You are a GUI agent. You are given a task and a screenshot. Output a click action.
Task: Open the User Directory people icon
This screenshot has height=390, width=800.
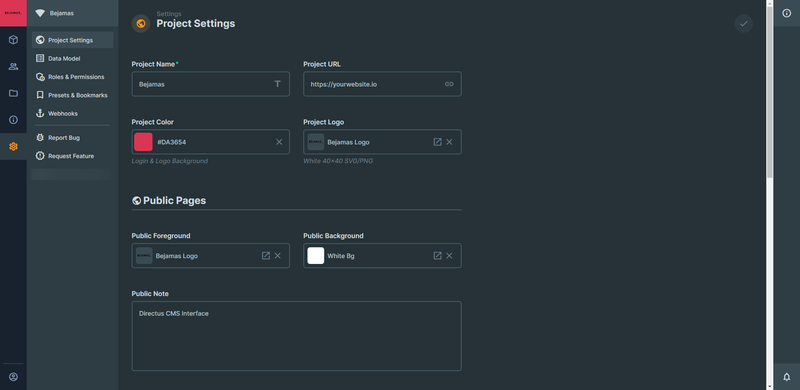point(13,66)
